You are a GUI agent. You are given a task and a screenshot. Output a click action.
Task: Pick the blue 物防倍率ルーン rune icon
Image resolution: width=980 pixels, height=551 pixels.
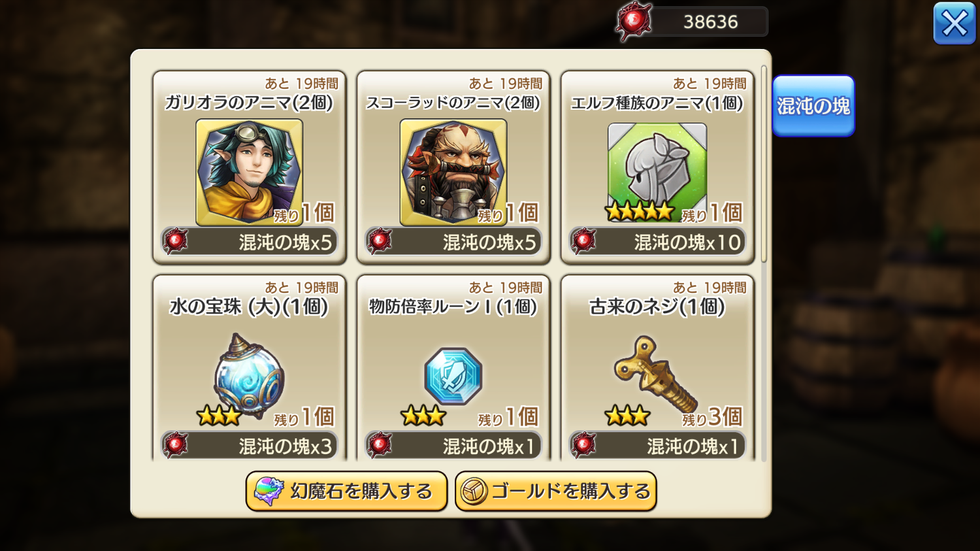coord(453,376)
